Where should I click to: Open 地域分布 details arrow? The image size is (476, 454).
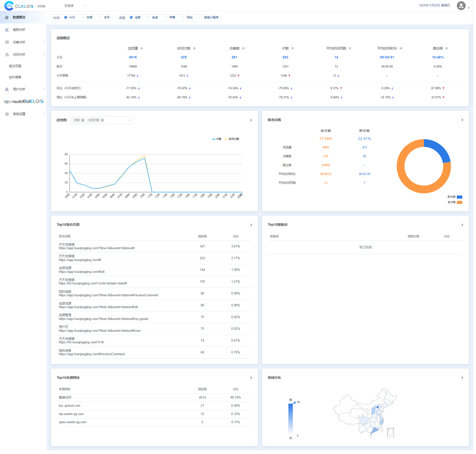click(462, 378)
